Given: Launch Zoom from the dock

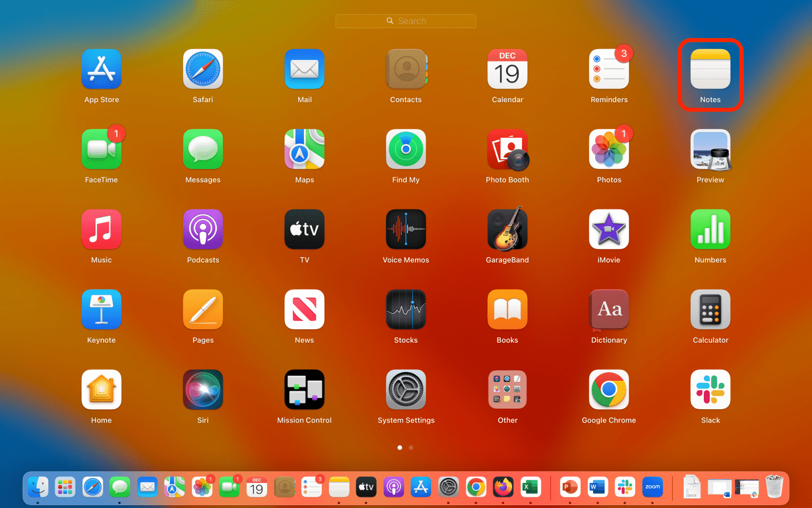Looking at the screenshot, I should pos(652,487).
